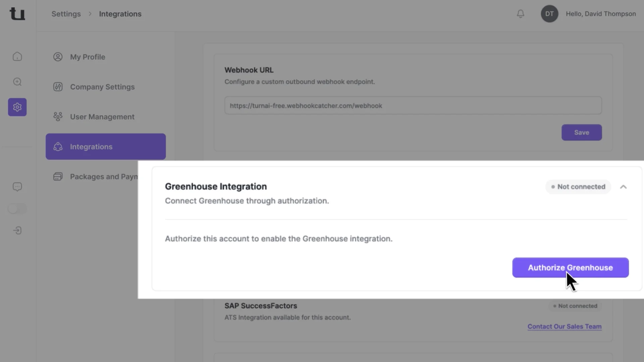Select the settings gear sidebar icon

tap(17, 107)
